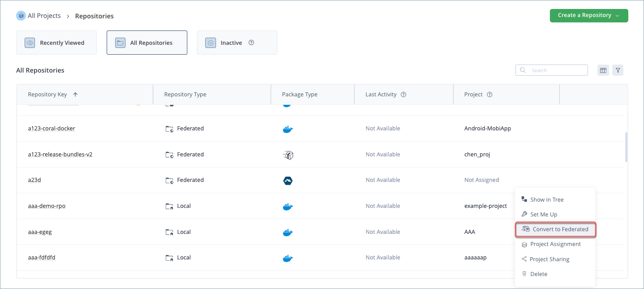Open the a123-coral-docker repository
Viewport: 644px width, 289px height.
[52, 129]
